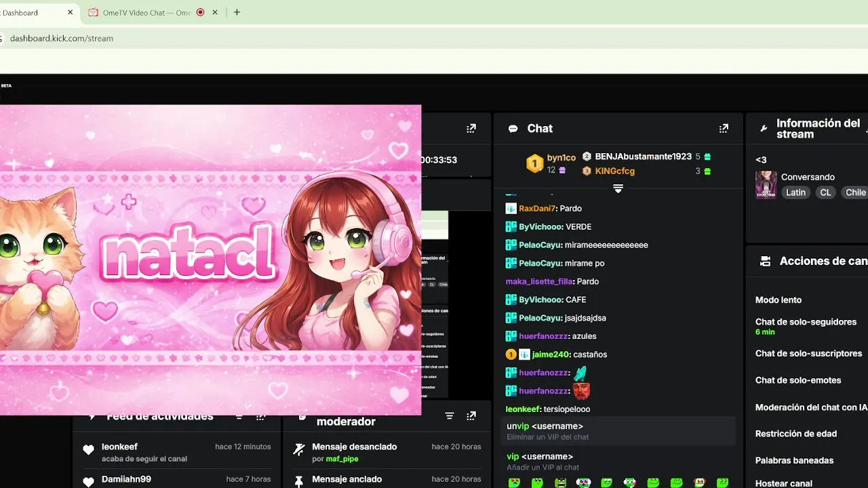Pop out the moderator panel
Viewport: 868px width, 488px height.
click(x=471, y=415)
